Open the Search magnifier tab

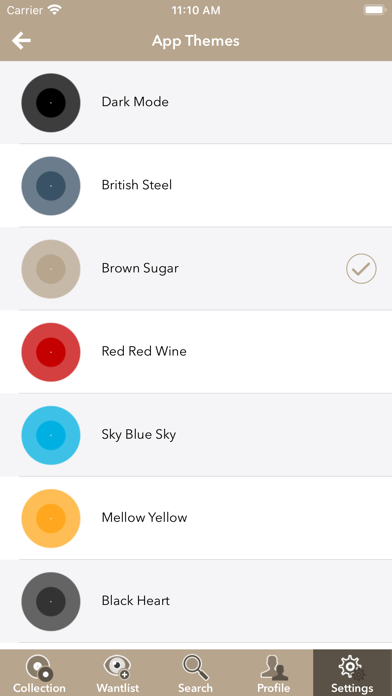(x=195, y=673)
